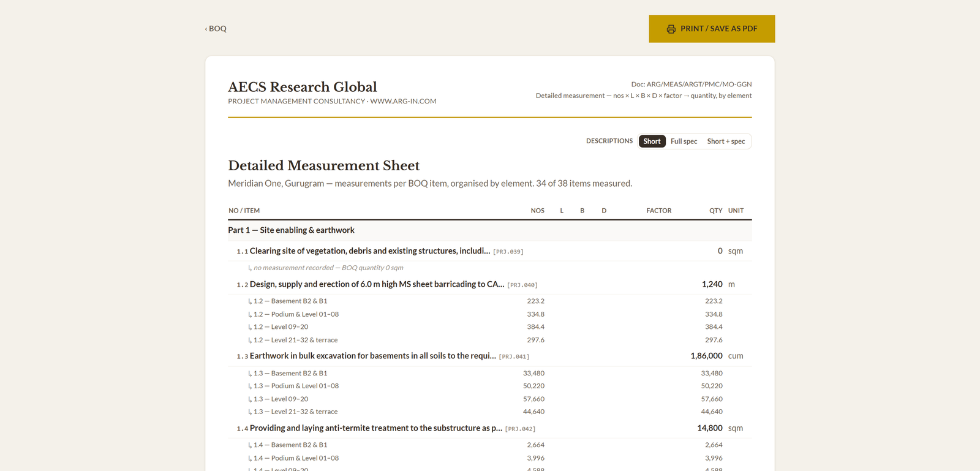Select row 1.2 — Level 09–20
Image resolution: width=980 pixels, height=471 pixels.
tap(489, 327)
